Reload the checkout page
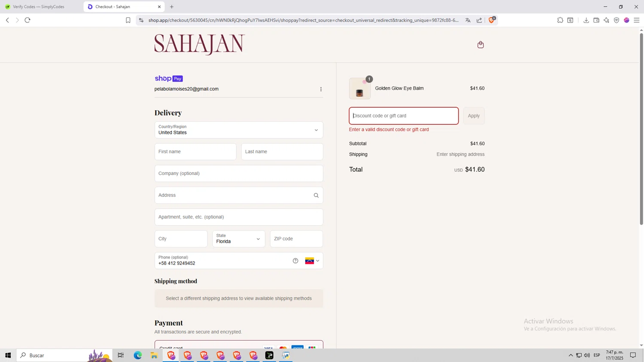 click(27, 20)
